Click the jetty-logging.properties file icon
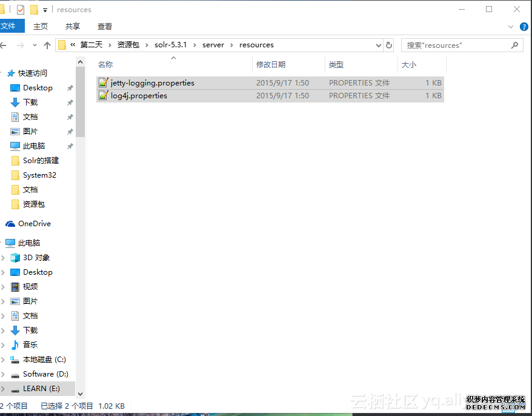This screenshot has width=532, height=416. tap(103, 83)
